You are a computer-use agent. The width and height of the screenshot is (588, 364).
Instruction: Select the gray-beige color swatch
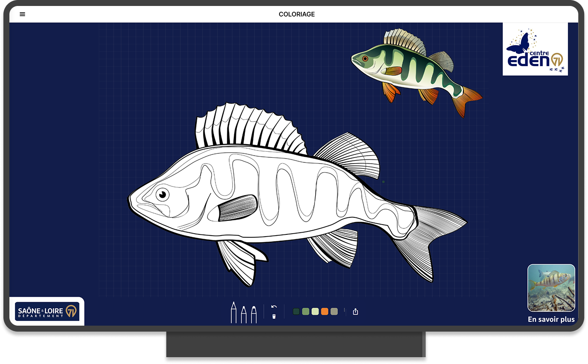pos(334,312)
